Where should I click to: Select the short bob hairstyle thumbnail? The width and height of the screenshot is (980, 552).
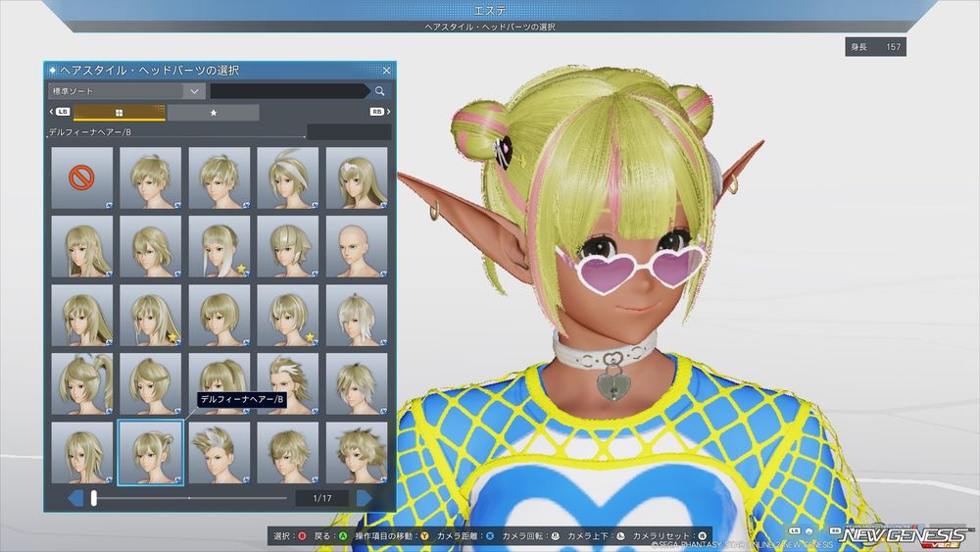pyautogui.click(x=220, y=315)
